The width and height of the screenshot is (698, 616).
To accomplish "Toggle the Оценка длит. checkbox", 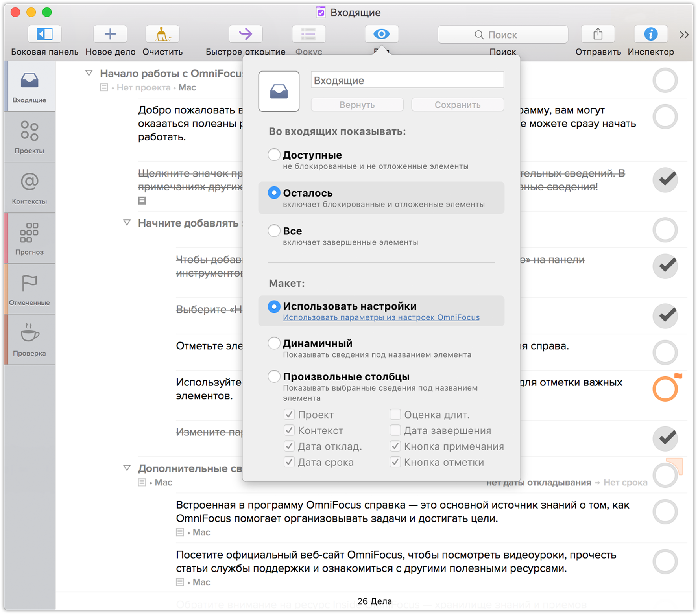I will [x=395, y=414].
